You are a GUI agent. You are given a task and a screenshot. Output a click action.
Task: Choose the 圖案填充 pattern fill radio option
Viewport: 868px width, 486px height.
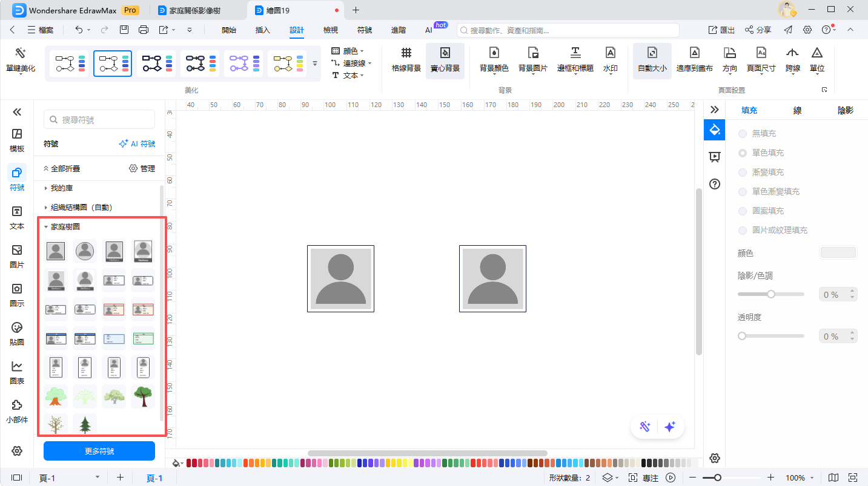tap(743, 211)
